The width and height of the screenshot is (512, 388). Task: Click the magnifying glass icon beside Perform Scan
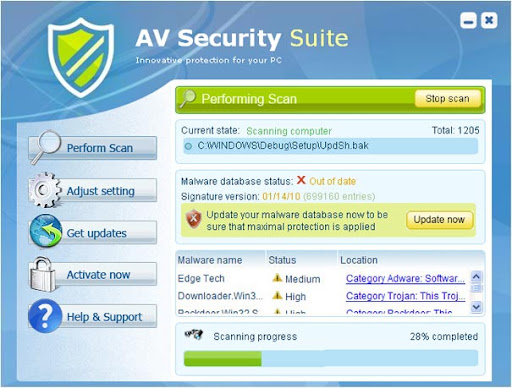click(x=46, y=147)
